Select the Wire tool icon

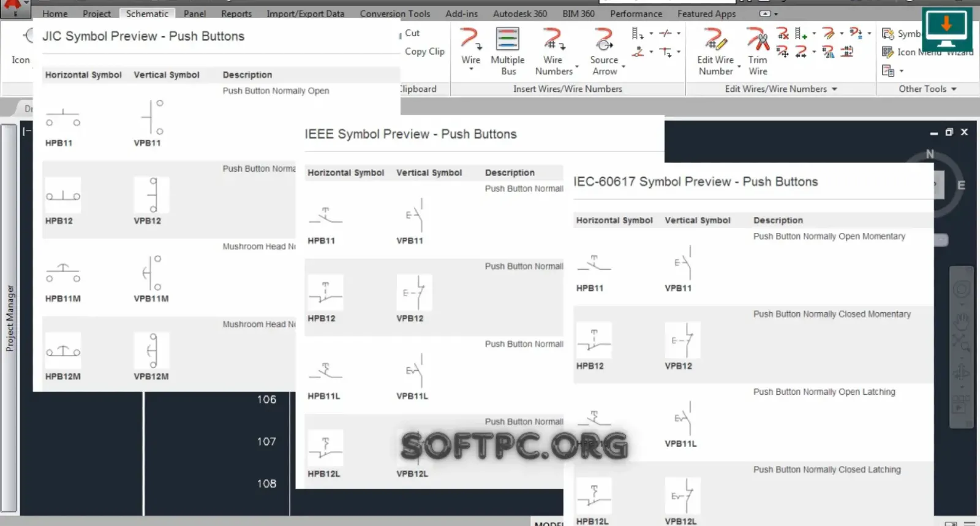pyautogui.click(x=470, y=39)
